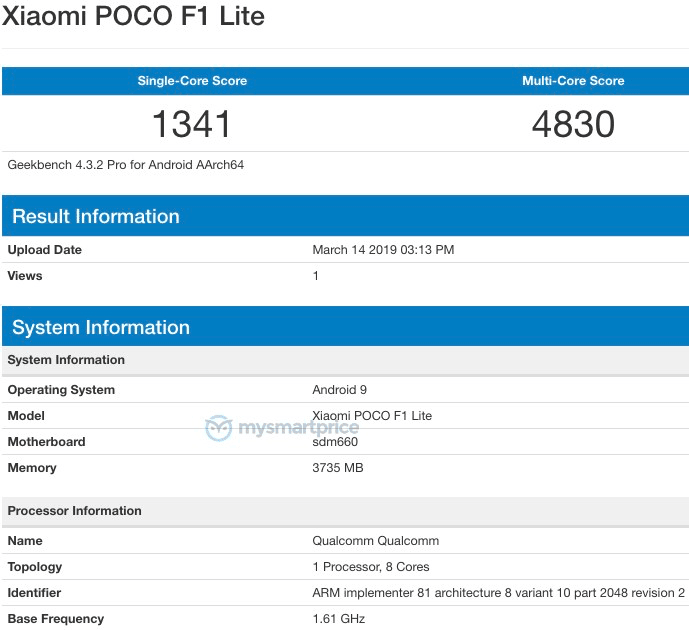Image resolution: width=689 pixels, height=630 pixels.
Task: Click the 'Motherboard' row label
Action: tap(46, 442)
